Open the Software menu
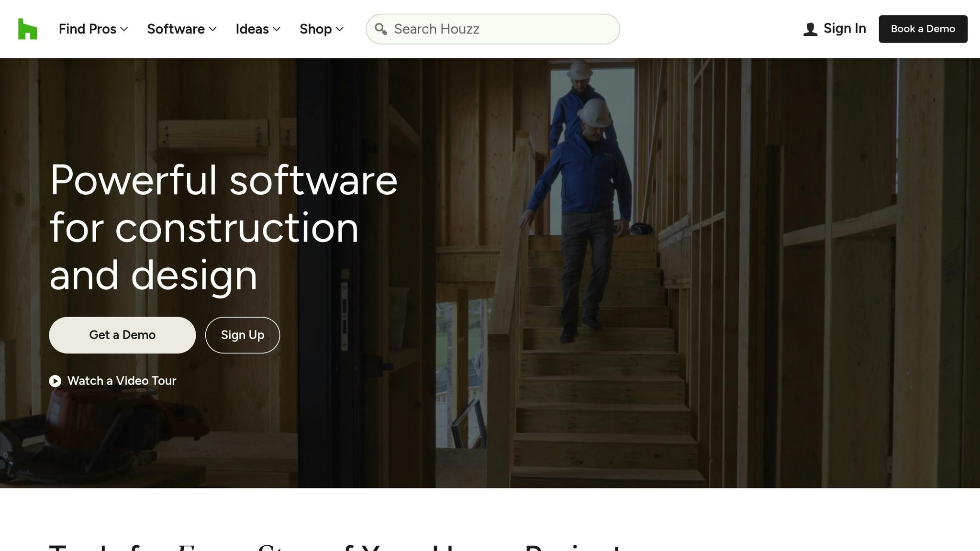Screen dimensions: 980x551 175,29
